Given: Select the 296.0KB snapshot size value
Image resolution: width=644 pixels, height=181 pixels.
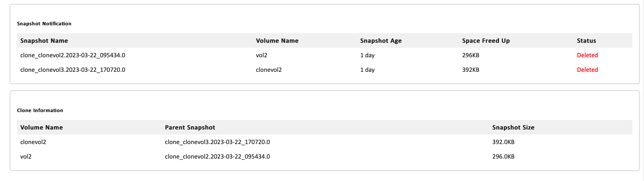Looking at the screenshot, I should coord(503,157).
